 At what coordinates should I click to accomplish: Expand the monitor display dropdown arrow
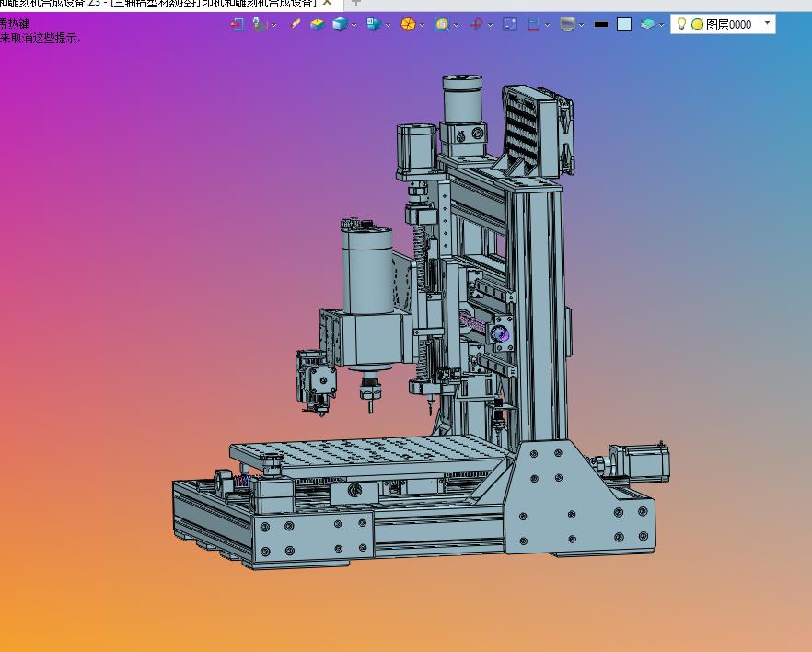tap(582, 25)
